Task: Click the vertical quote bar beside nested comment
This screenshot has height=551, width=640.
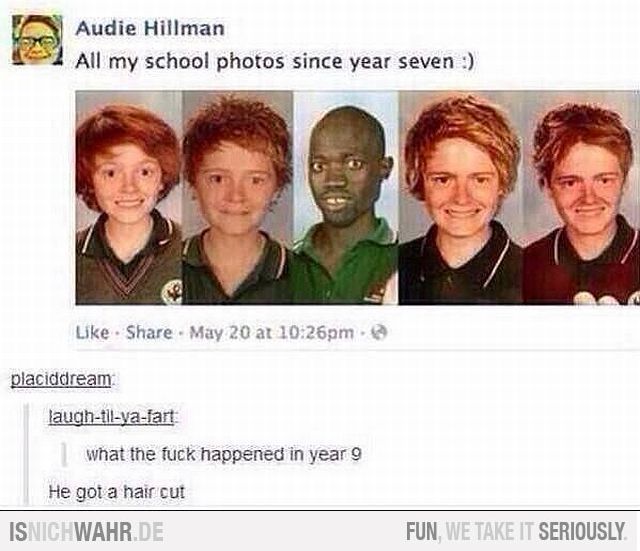Action: coord(64,454)
